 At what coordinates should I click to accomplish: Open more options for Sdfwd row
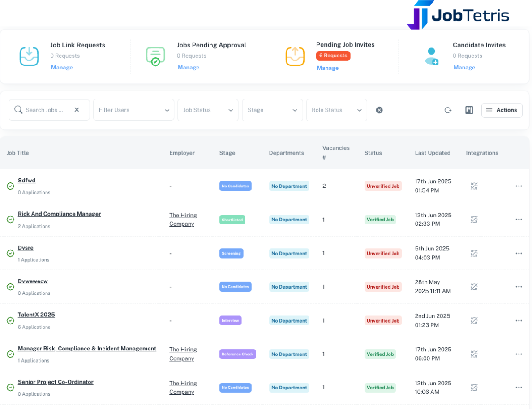point(519,186)
